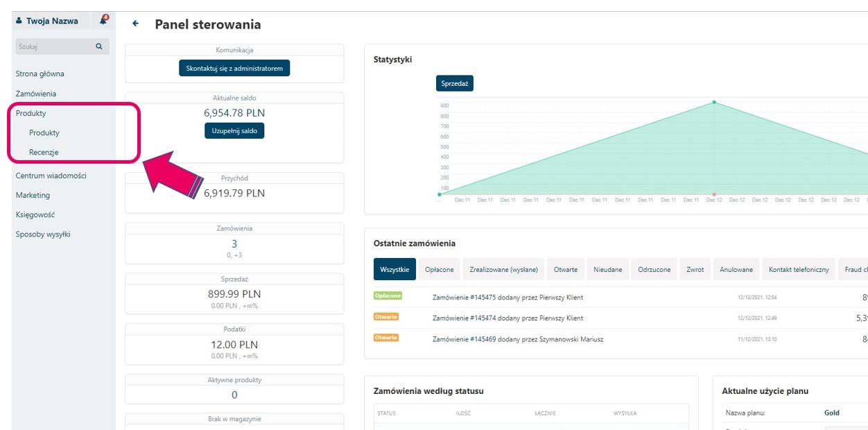Screen dimensions: 868x430
Task: Select the Zrealizowane (wysłane) tab
Action: [503, 270]
